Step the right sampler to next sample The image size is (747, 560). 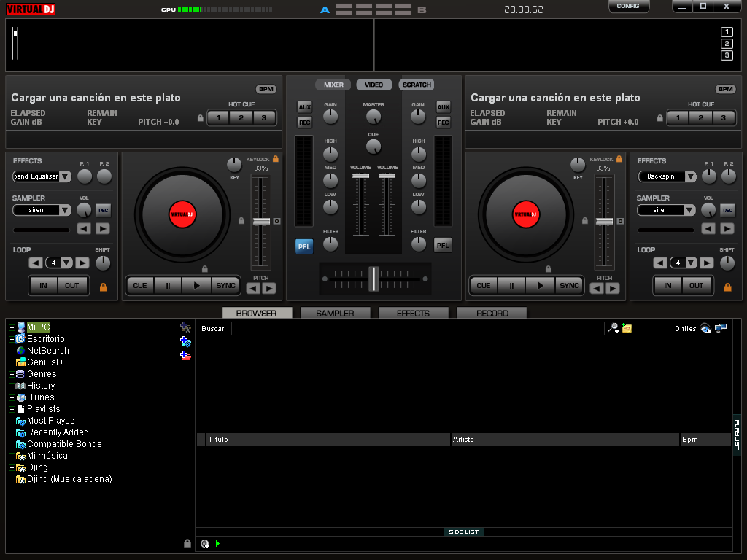tap(727, 228)
